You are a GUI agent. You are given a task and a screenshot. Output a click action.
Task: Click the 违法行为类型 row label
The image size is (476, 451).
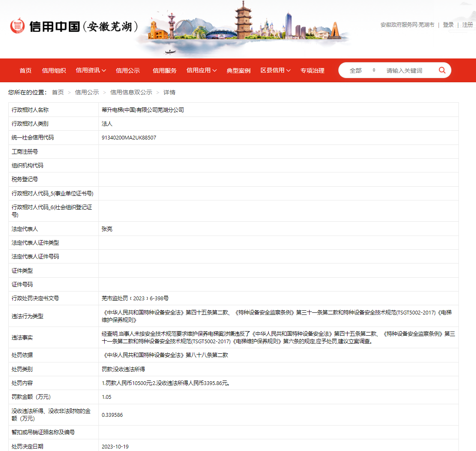27,316
